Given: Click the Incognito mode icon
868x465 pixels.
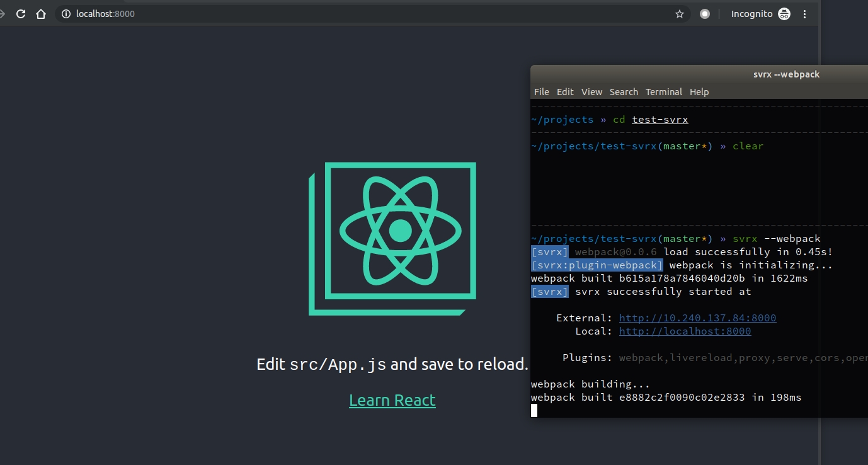Looking at the screenshot, I should (x=784, y=14).
